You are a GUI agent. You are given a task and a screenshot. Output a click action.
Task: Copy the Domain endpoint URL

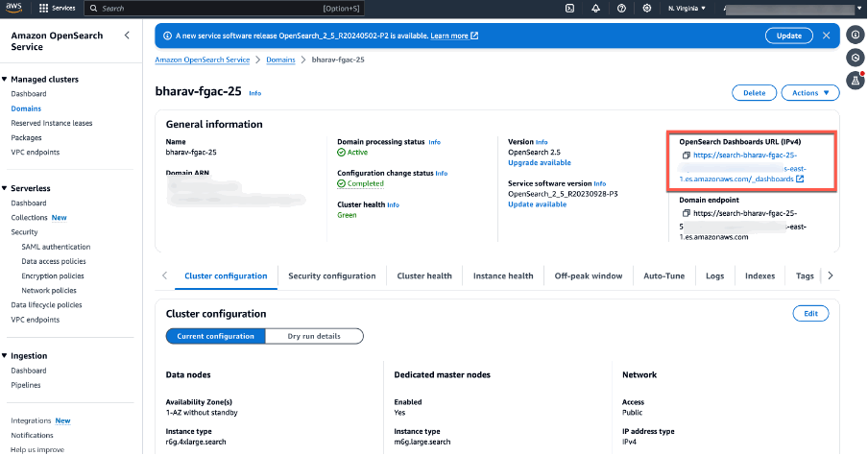pos(686,213)
